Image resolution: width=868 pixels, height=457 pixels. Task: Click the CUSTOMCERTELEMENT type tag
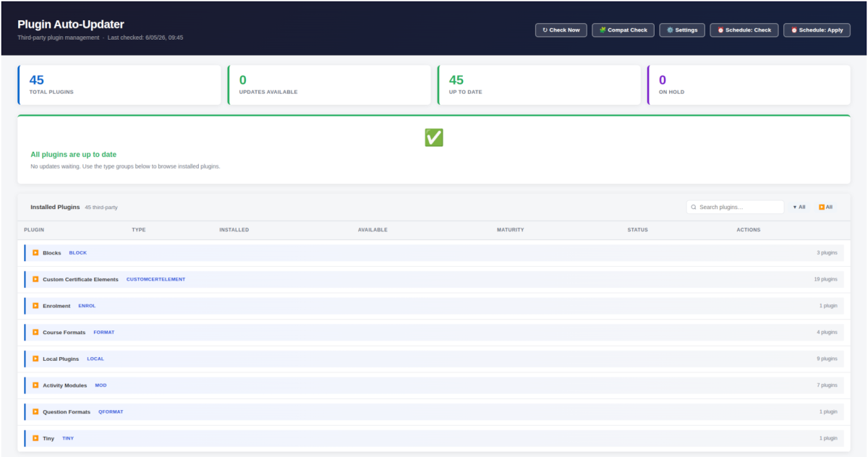click(x=156, y=279)
